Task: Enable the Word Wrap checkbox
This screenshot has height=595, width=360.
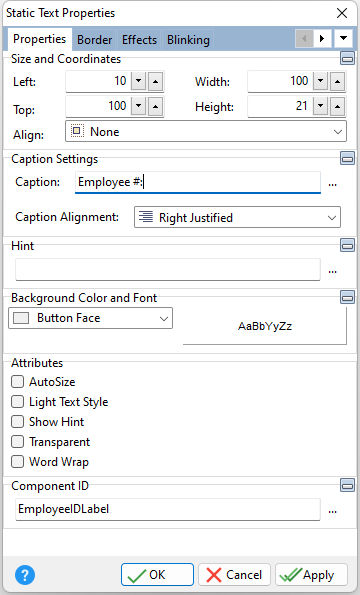Action: point(17,462)
